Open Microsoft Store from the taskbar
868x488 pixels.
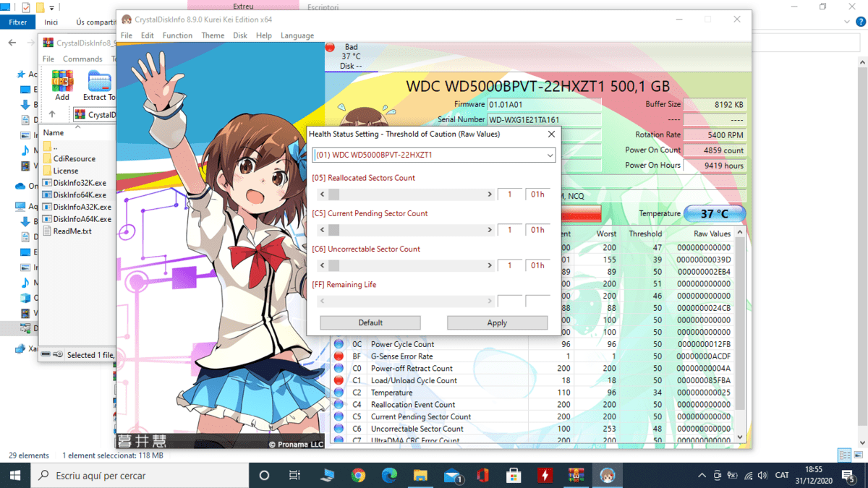coord(514,476)
